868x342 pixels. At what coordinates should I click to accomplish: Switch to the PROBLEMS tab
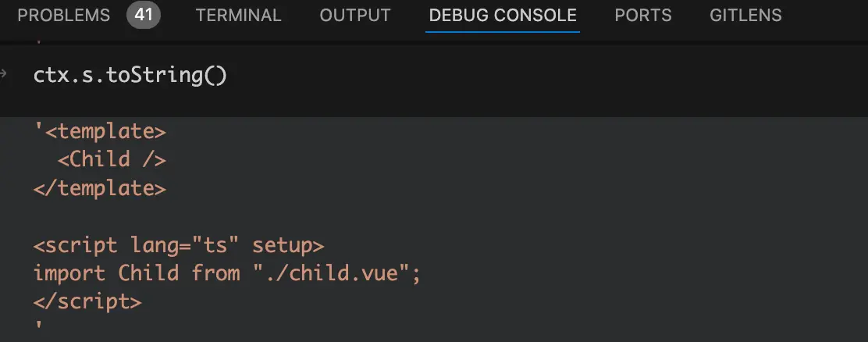(x=63, y=16)
